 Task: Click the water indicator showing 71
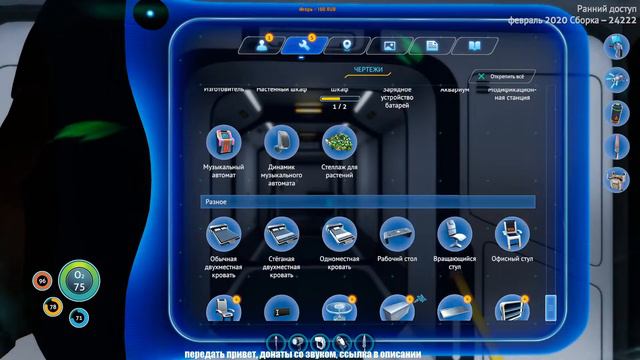[x=79, y=318]
